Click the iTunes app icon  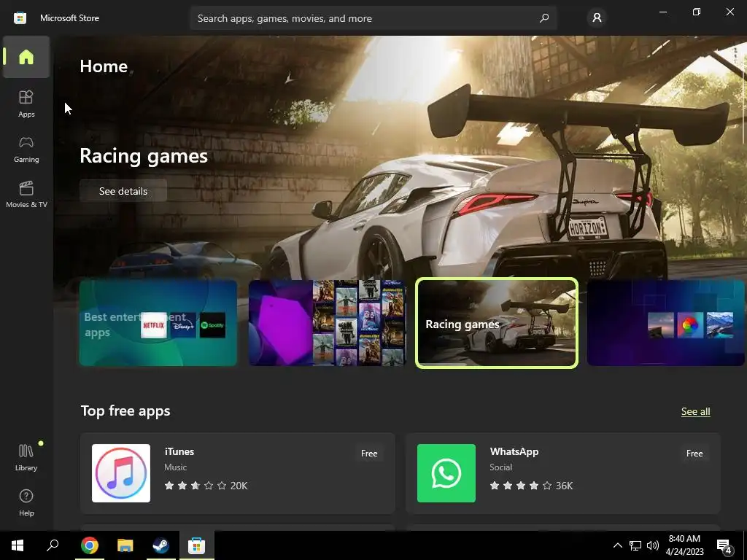pos(121,472)
